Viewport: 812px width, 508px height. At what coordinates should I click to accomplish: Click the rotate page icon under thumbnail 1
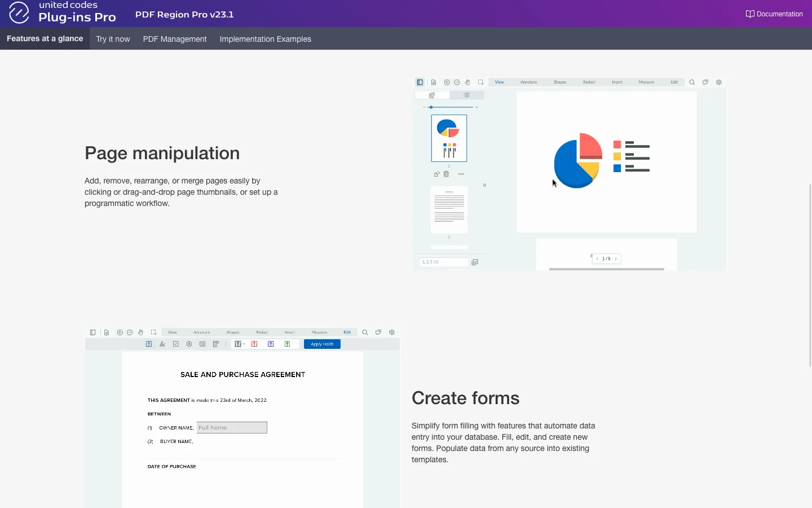pyautogui.click(x=436, y=174)
